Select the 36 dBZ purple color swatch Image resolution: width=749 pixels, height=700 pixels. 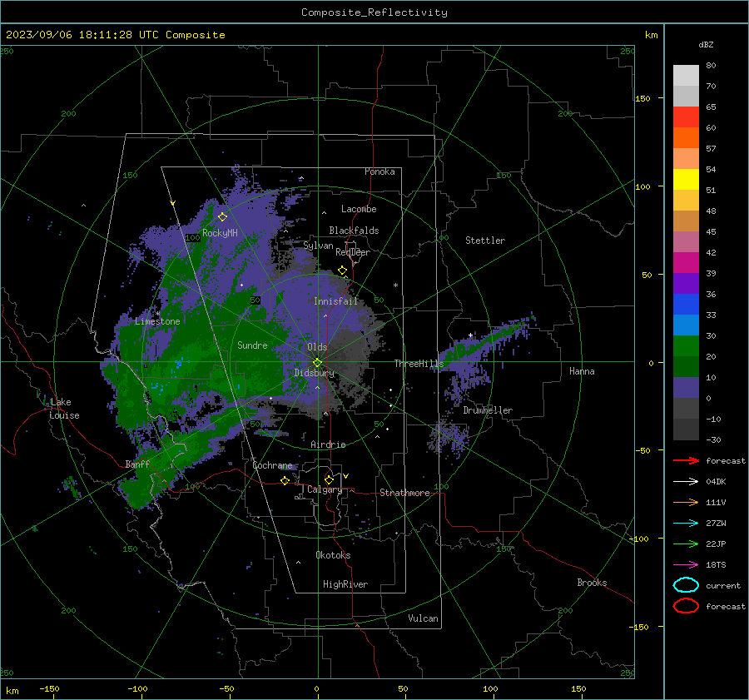click(686, 284)
